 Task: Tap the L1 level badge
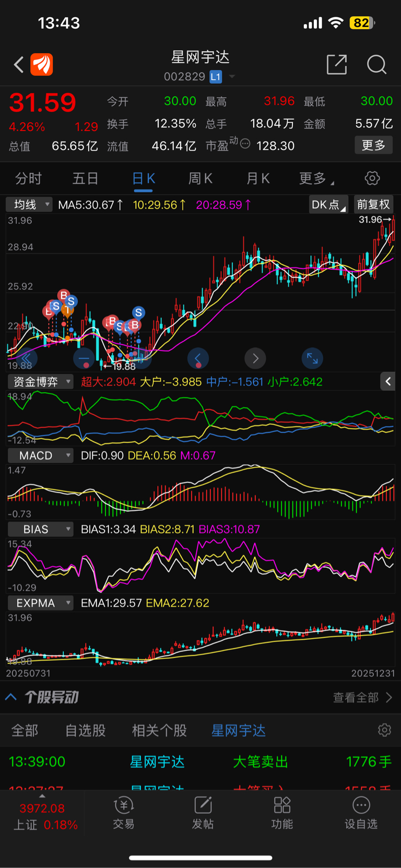[x=216, y=77]
